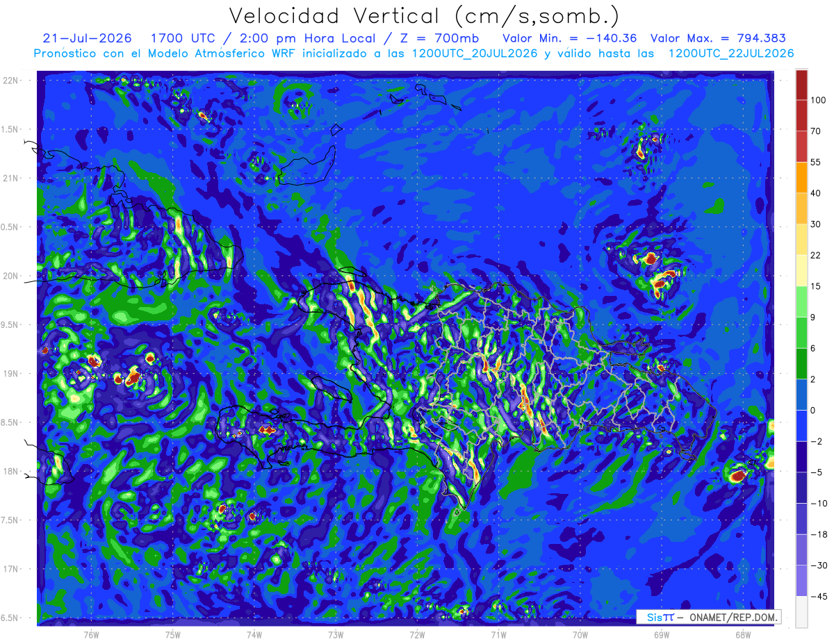Image resolution: width=834 pixels, height=644 pixels.
Task: Click the dark blue swatch between -5 and -2
Action: pyautogui.click(x=801, y=456)
